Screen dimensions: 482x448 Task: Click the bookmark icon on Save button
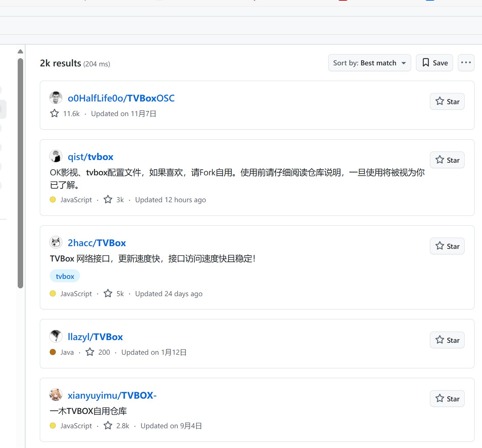tap(425, 63)
